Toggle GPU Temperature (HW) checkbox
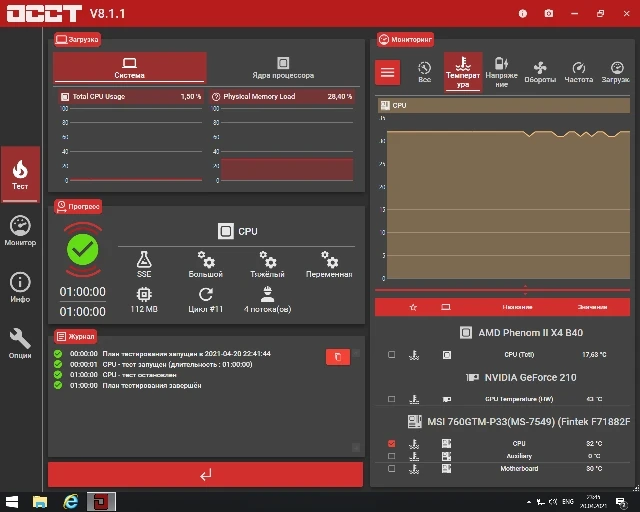 click(391, 399)
